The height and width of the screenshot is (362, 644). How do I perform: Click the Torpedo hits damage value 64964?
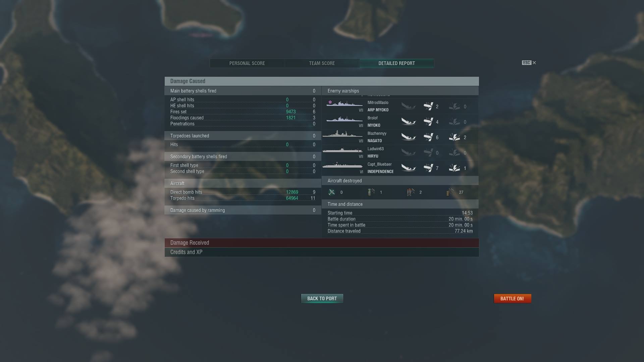[292, 198]
